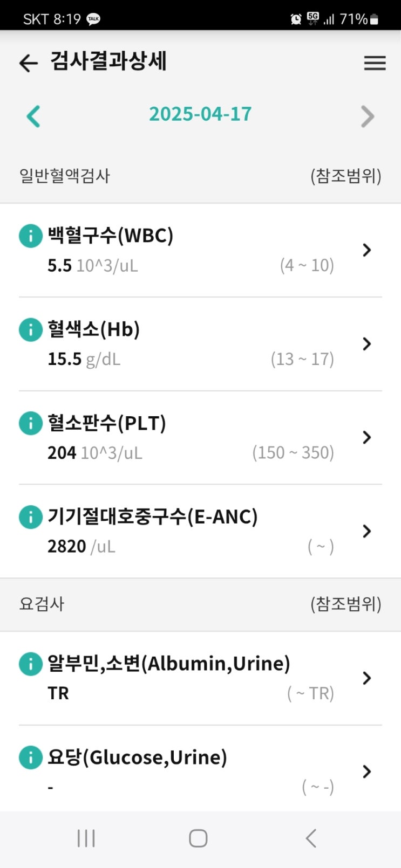The width and height of the screenshot is (401, 868).
Task: Expand 백혈구수(WBC) details chevron
Action: (367, 250)
